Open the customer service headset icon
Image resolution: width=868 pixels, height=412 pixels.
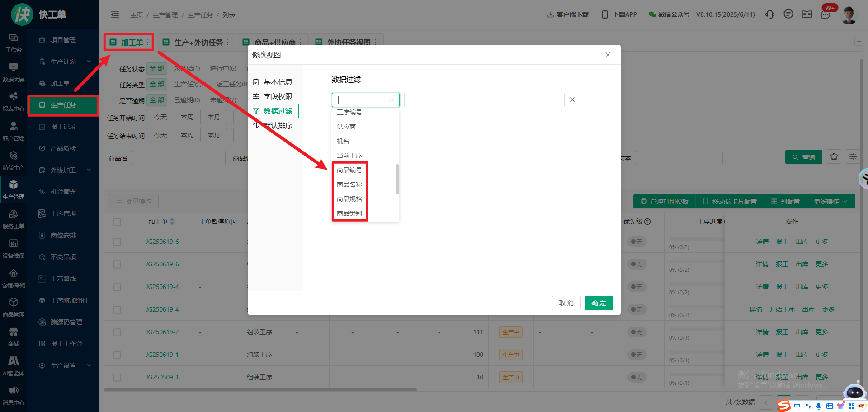(x=769, y=14)
